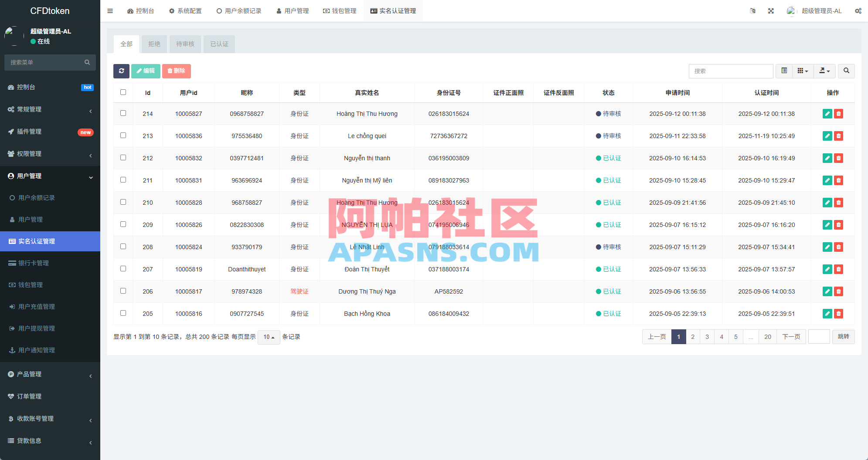The image size is (868, 460).
Task: Click the 跳转 jump button
Action: (x=844, y=337)
